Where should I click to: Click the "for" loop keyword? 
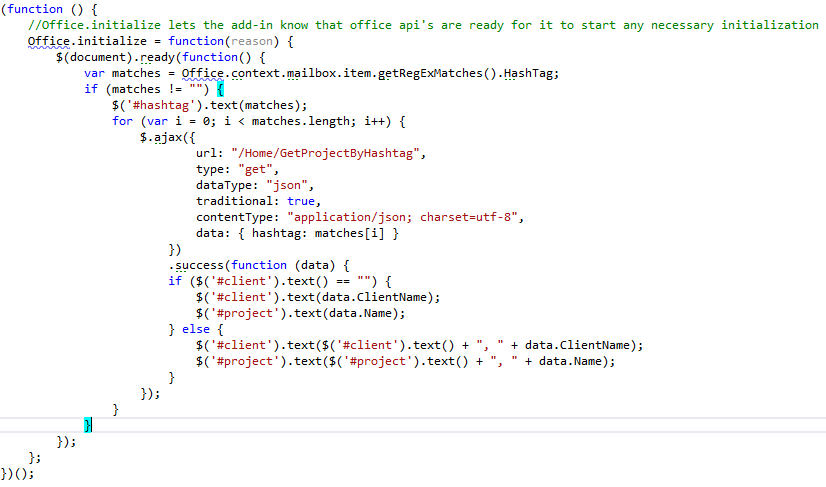tap(122, 121)
